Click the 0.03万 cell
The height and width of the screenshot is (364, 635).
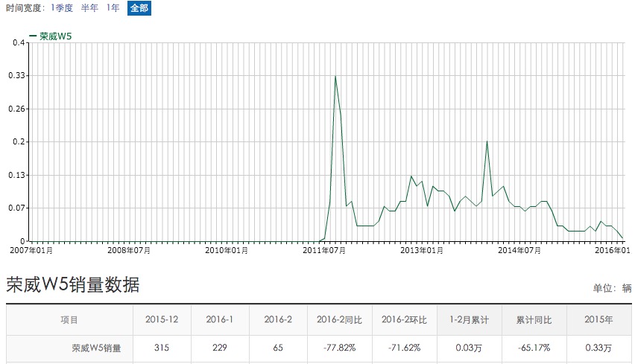(469, 348)
